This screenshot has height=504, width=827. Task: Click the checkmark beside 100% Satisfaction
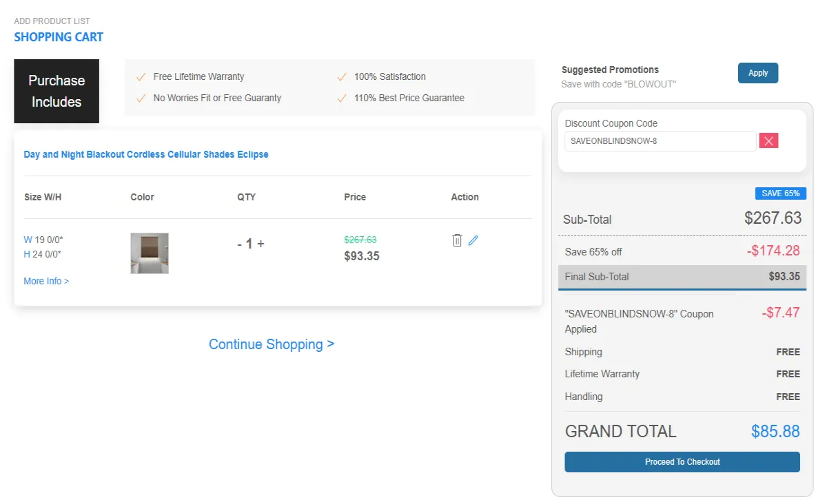coord(342,76)
